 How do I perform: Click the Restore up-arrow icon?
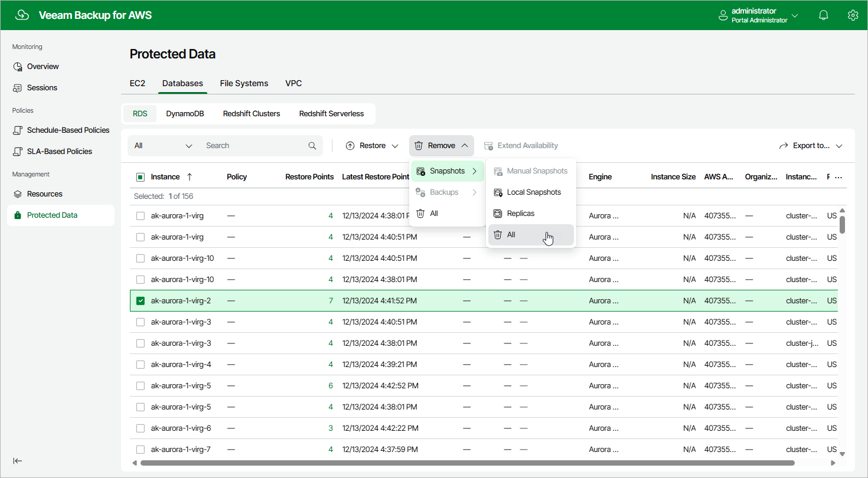[350, 146]
